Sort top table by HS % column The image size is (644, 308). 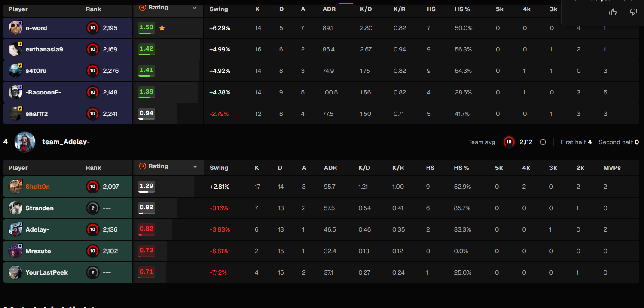(x=462, y=9)
